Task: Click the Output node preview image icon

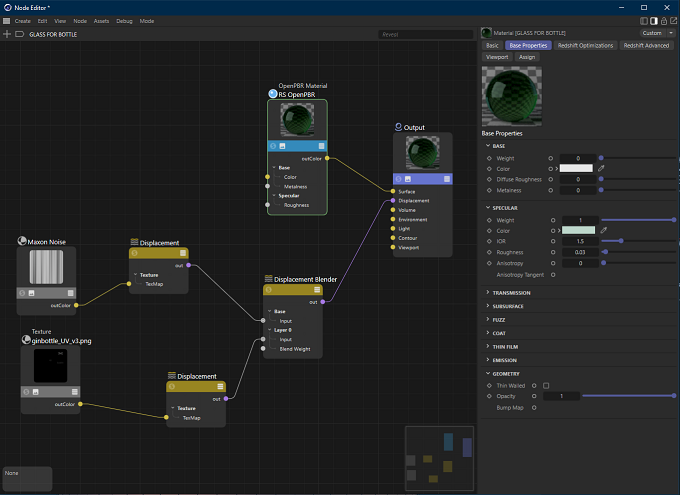Action: [x=408, y=179]
